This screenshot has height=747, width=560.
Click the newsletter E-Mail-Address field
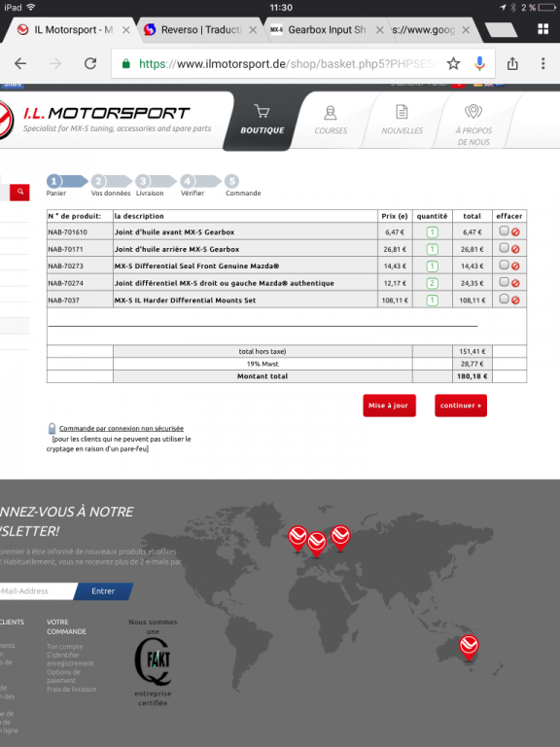(x=36, y=591)
